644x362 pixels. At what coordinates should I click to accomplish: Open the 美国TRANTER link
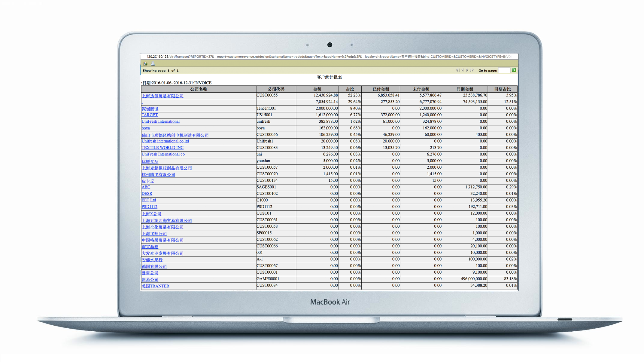coord(155,286)
